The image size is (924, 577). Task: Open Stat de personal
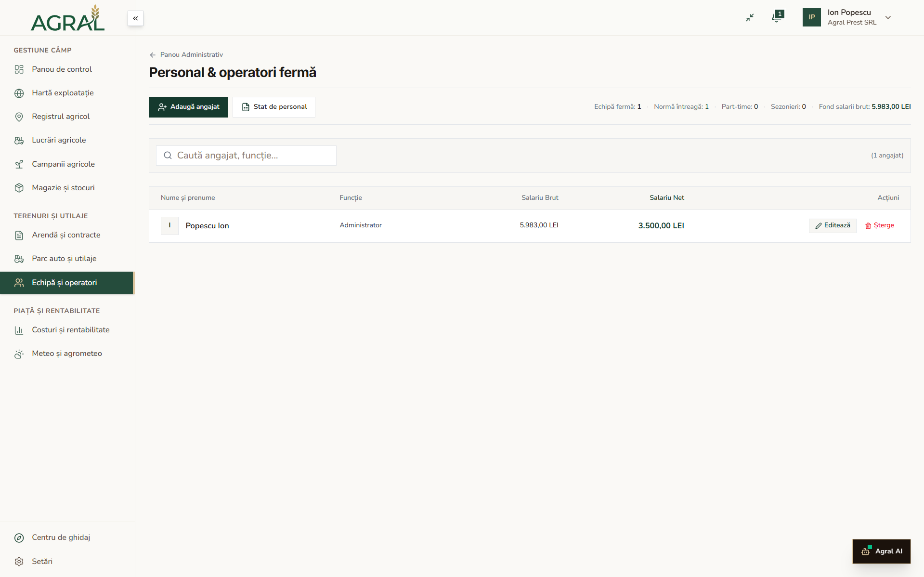coord(274,107)
